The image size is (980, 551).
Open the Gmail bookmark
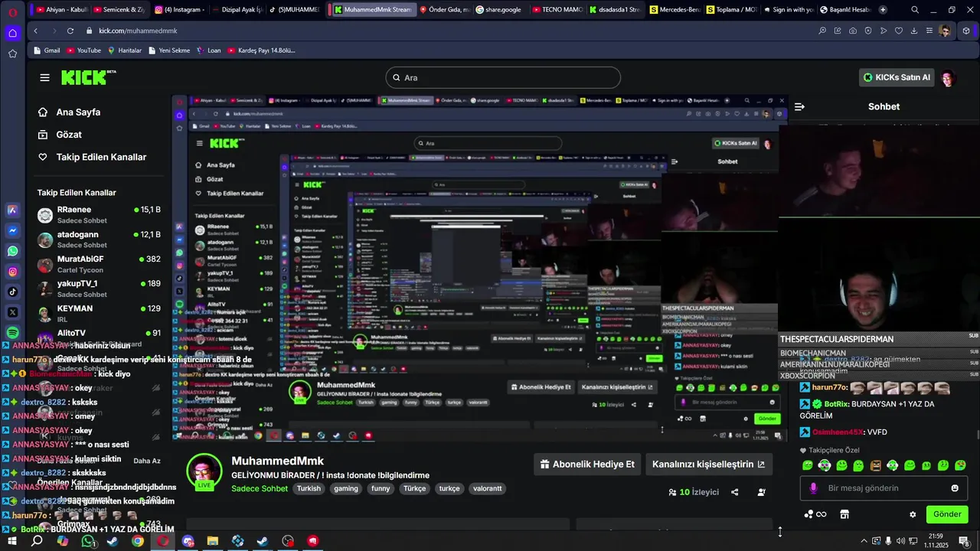click(47, 51)
